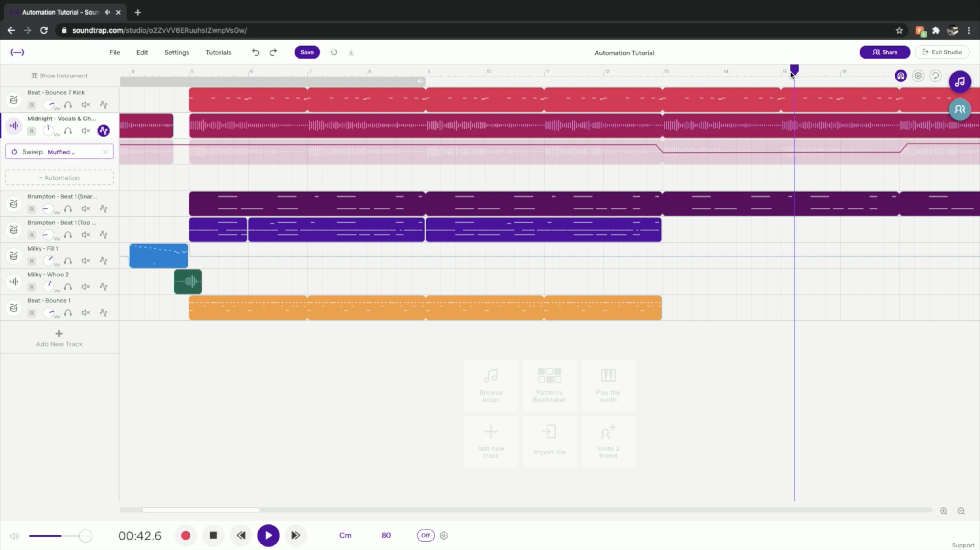
Task: Click the playhead marker at bar 15
Action: click(x=794, y=70)
